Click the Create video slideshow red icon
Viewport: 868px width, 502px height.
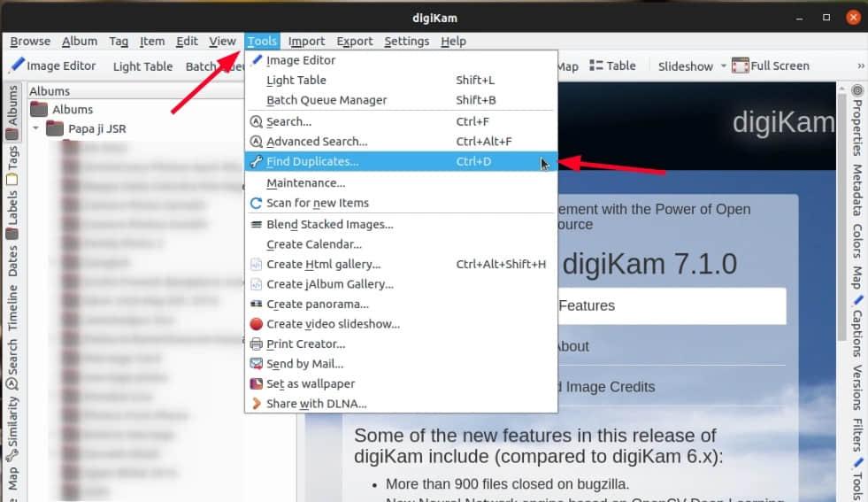pos(256,324)
